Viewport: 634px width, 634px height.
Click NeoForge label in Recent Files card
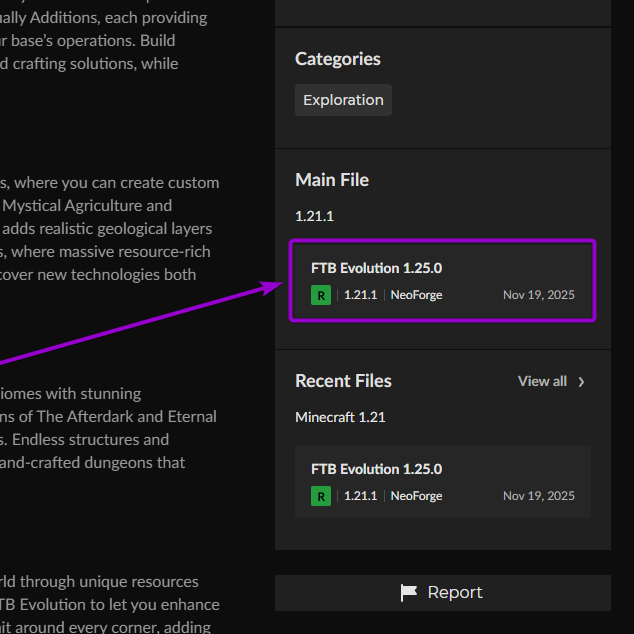pos(416,496)
